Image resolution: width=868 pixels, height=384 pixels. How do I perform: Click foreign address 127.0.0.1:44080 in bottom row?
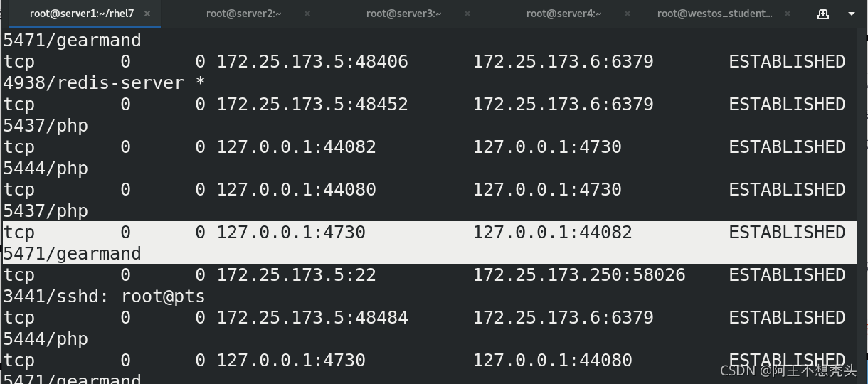(x=552, y=361)
